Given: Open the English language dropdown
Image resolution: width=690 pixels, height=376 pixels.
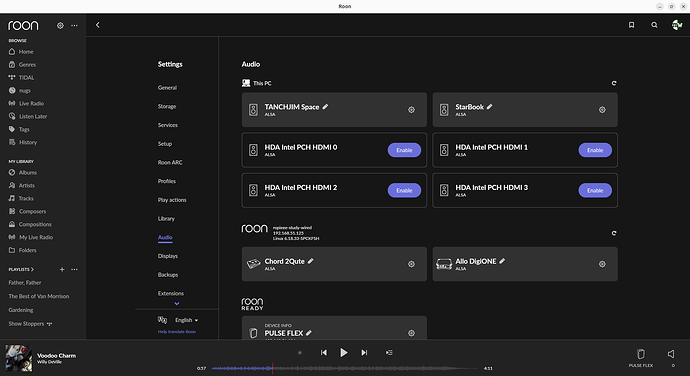Looking at the screenshot, I should coord(187,320).
